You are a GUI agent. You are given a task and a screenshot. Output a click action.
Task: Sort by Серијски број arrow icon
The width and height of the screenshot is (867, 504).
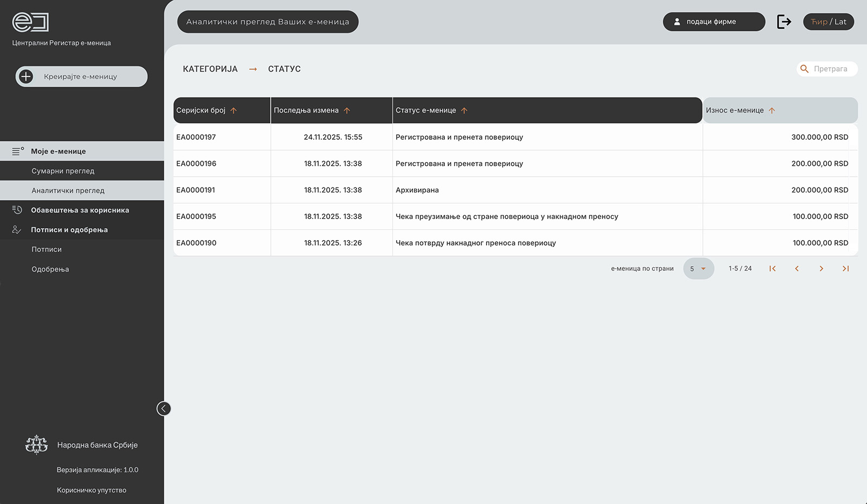click(x=234, y=111)
